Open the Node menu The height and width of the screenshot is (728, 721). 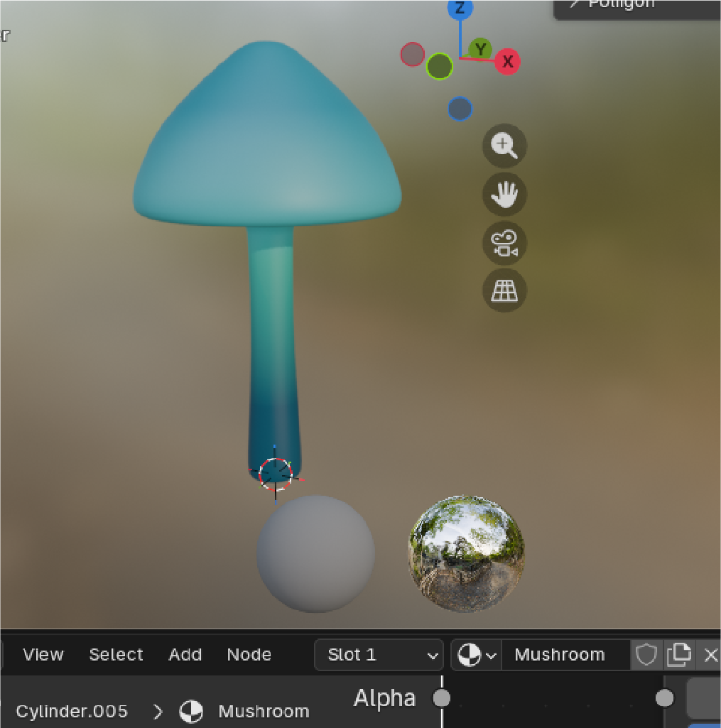coord(249,654)
